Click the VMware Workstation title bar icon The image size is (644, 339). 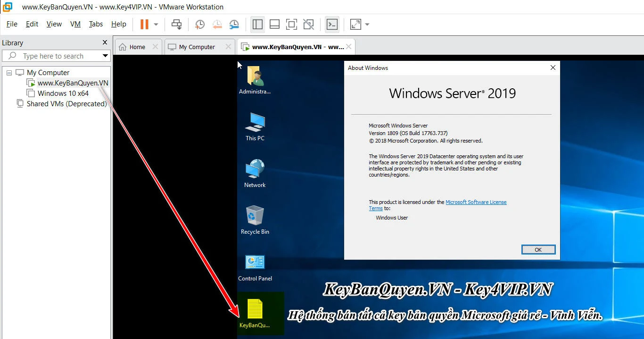pos(7,7)
